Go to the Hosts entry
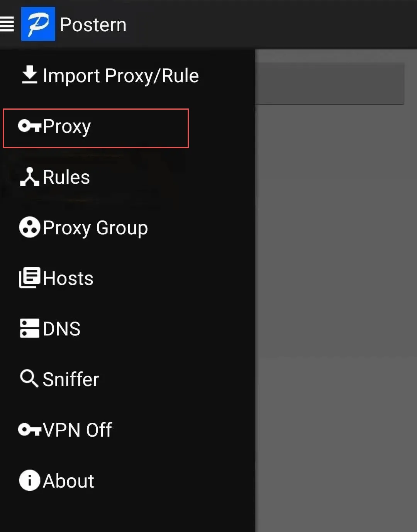Viewport: 417px width, 532px height. click(68, 278)
